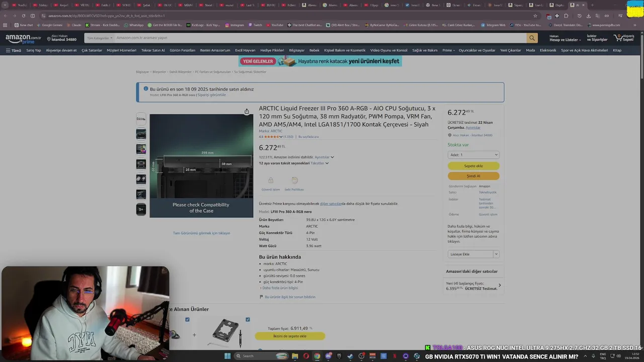Click in the Amazon search field
This screenshot has width=644, height=362.
click(320, 38)
